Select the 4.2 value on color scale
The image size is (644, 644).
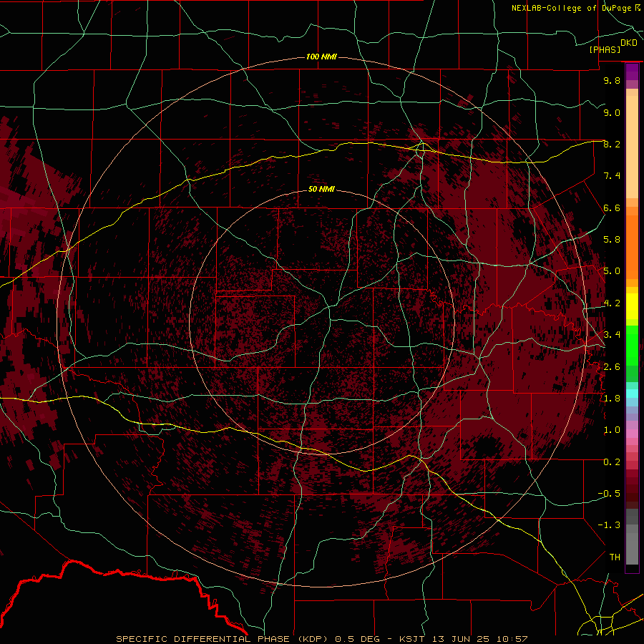coord(612,303)
